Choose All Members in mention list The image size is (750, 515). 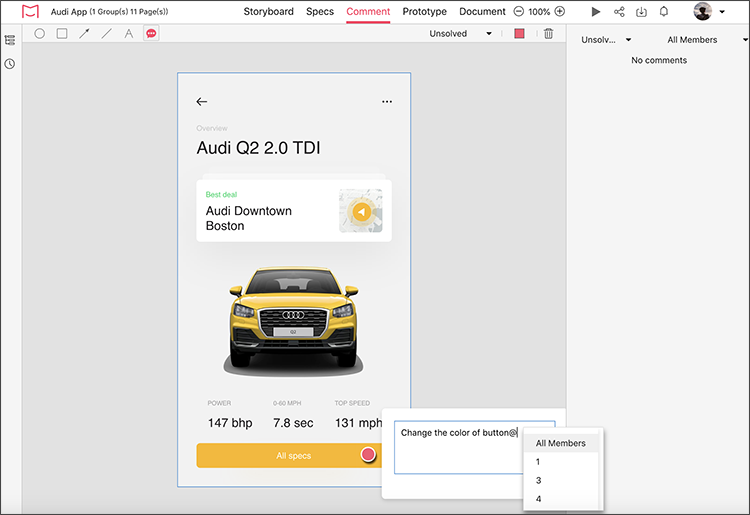(x=561, y=443)
